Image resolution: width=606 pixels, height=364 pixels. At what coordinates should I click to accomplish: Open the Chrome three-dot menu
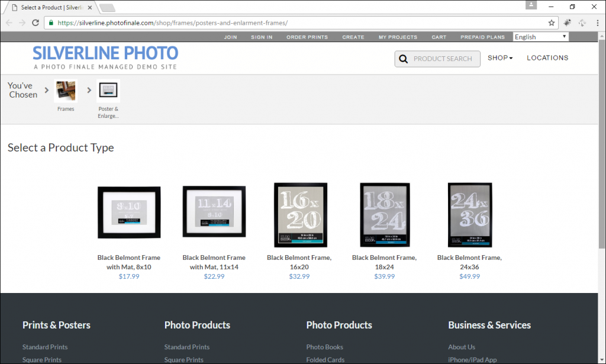[598, 23]
